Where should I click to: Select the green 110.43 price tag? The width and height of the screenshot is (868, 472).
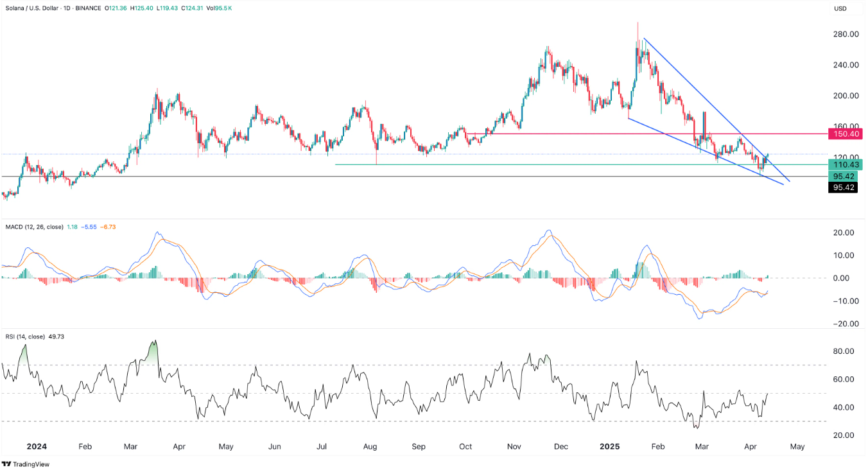tap(845, 164)
